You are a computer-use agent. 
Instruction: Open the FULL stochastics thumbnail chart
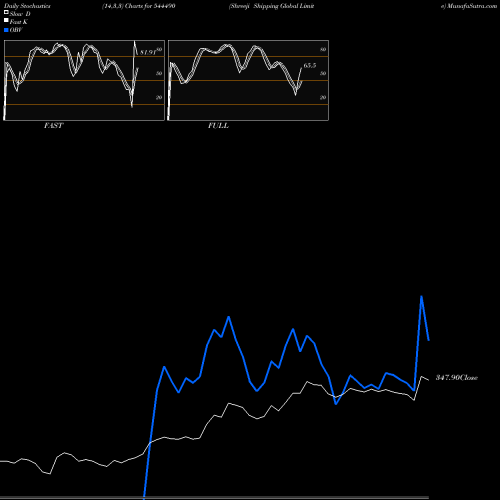[x=248, y=80]
